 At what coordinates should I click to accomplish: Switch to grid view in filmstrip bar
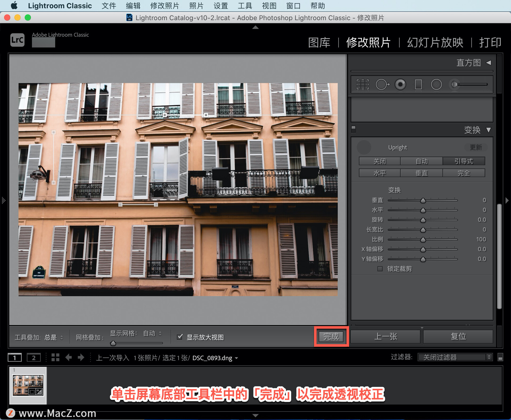pos(55,357)
